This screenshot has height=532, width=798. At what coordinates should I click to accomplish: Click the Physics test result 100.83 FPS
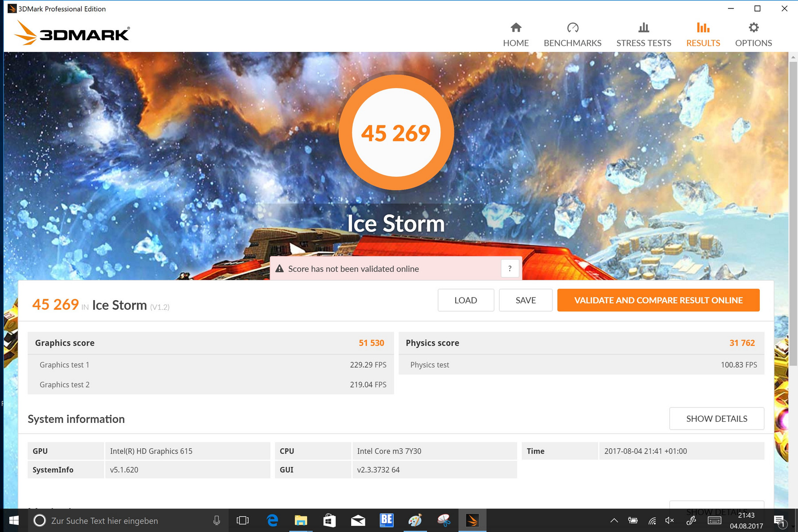tap(739, 365)
